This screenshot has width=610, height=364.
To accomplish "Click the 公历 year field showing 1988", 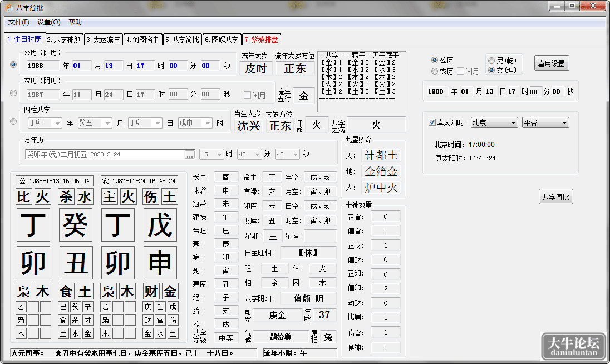I will [43, 66].
